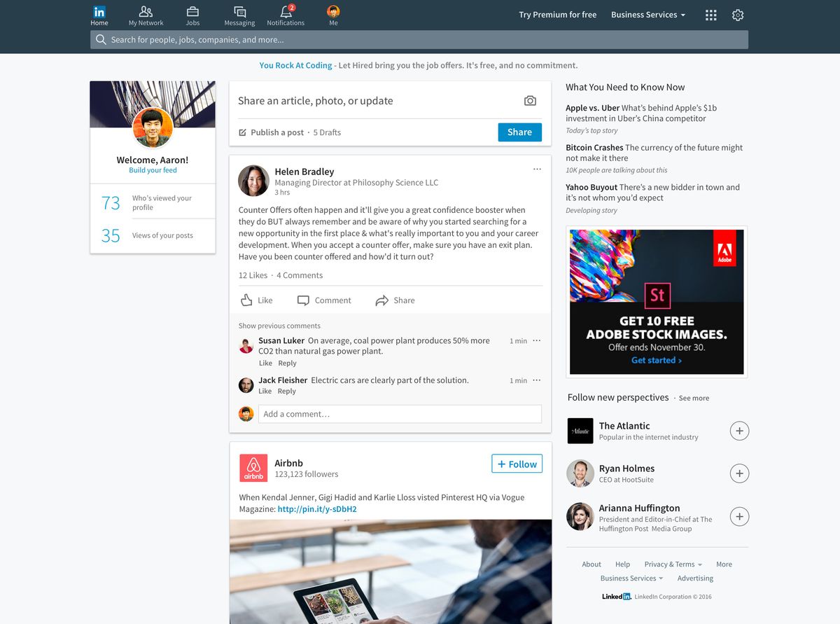Click the camera photo upload icon
This screenshot has height=624, width=840.
[x=530, y=101]
